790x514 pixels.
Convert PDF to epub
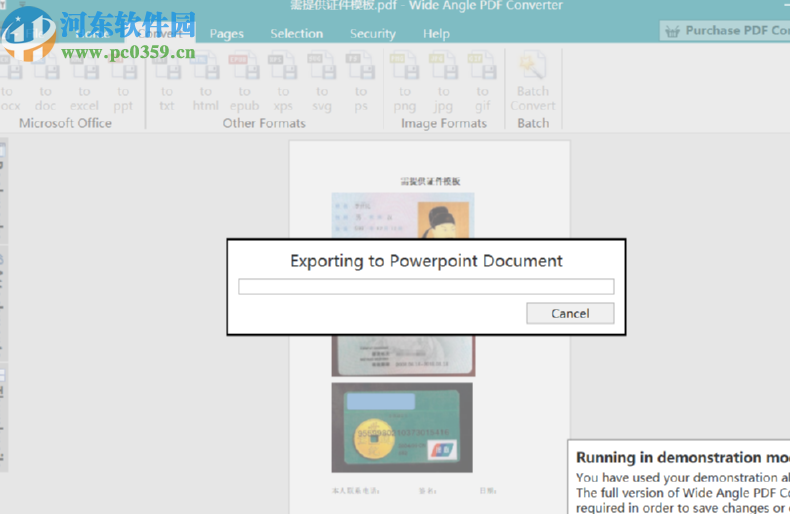pos(244,82)
